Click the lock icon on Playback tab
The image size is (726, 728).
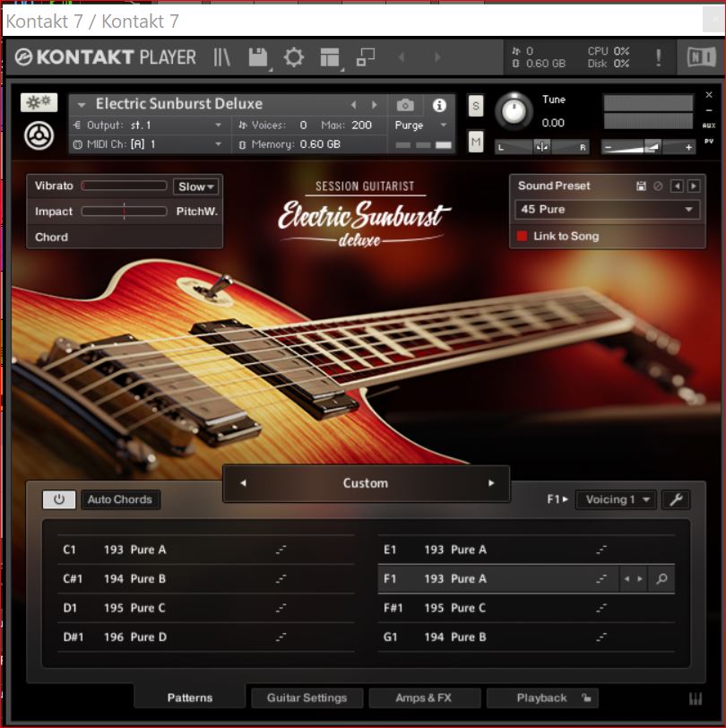[587, 698]
